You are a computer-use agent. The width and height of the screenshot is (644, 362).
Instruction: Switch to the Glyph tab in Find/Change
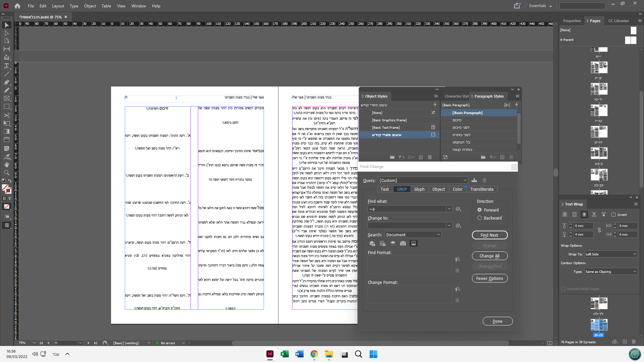point(419,189)
